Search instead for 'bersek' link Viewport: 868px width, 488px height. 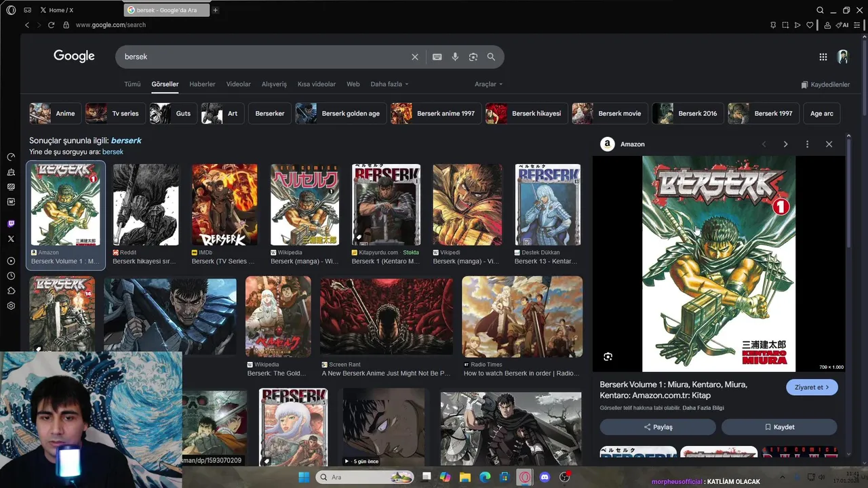coord(113,152)
